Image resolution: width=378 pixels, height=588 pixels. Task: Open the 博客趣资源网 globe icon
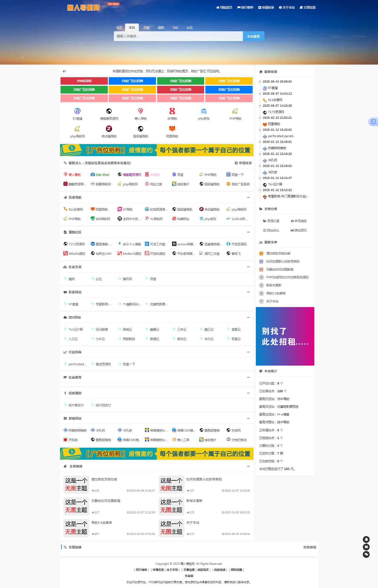click(109, 111)
